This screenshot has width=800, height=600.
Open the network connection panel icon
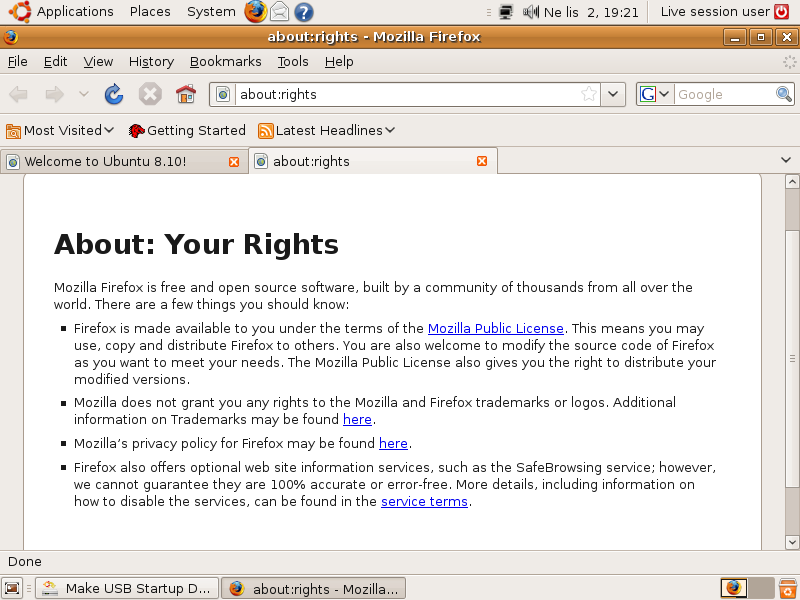506,12
